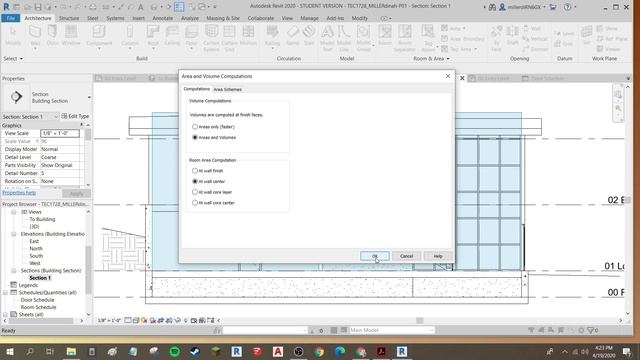Select the Tag Room tool

[428, 38]
